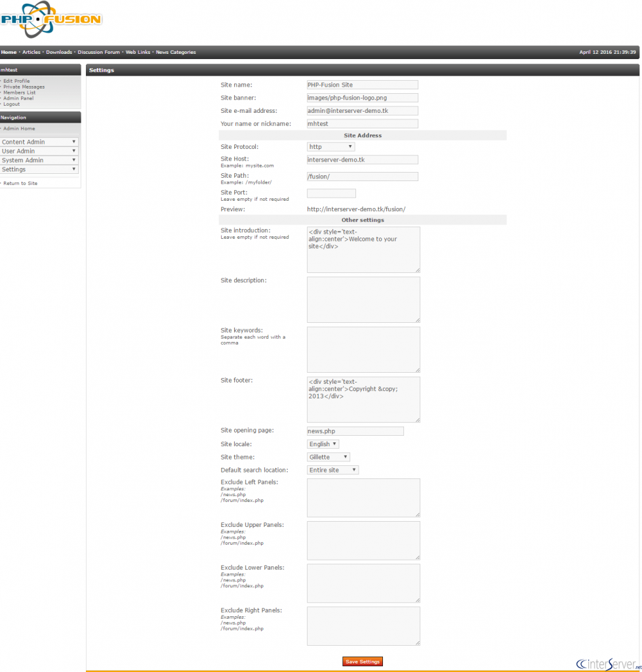
Task: Click Return to Site link
Action: pyautogui.click(x=20, y=184)
